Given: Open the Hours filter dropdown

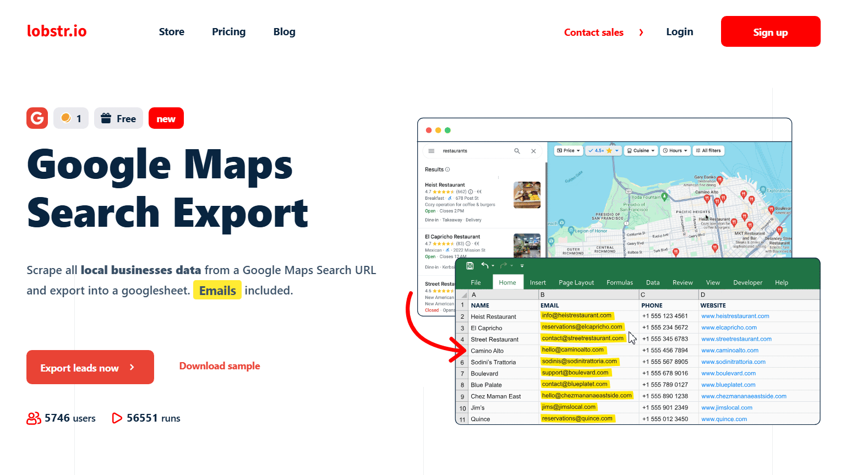Looking at the screenshot, I should pos(675,150).
